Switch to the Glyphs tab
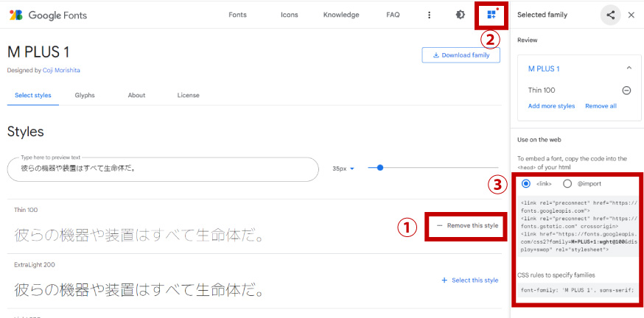The image size is (644, 318). (85, 95)
